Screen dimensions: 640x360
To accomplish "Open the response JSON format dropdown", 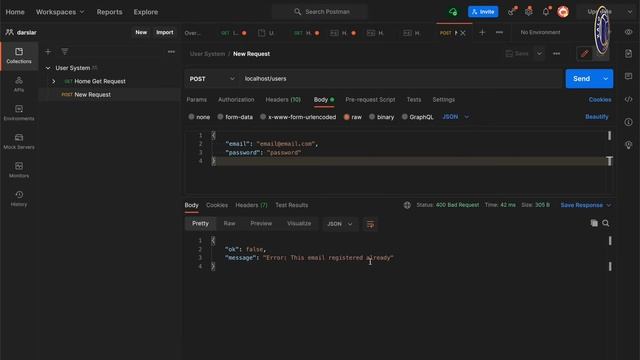I will coord(340,224).
